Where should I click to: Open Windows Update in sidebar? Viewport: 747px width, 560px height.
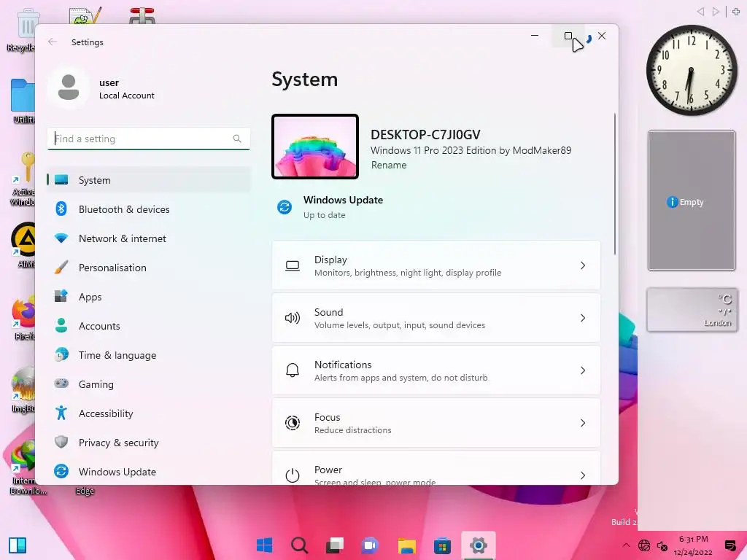(149, 472)
